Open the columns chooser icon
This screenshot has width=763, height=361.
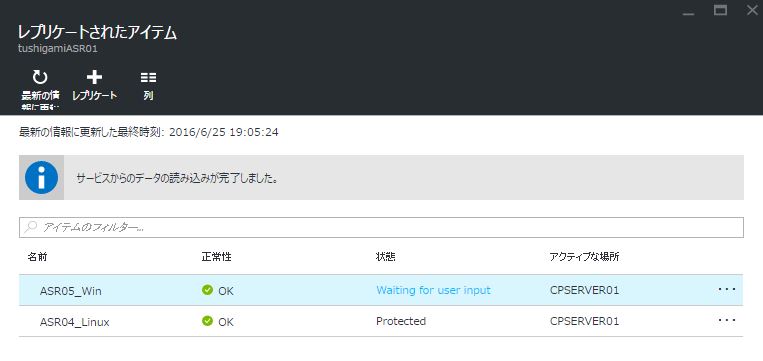[148, 77]
